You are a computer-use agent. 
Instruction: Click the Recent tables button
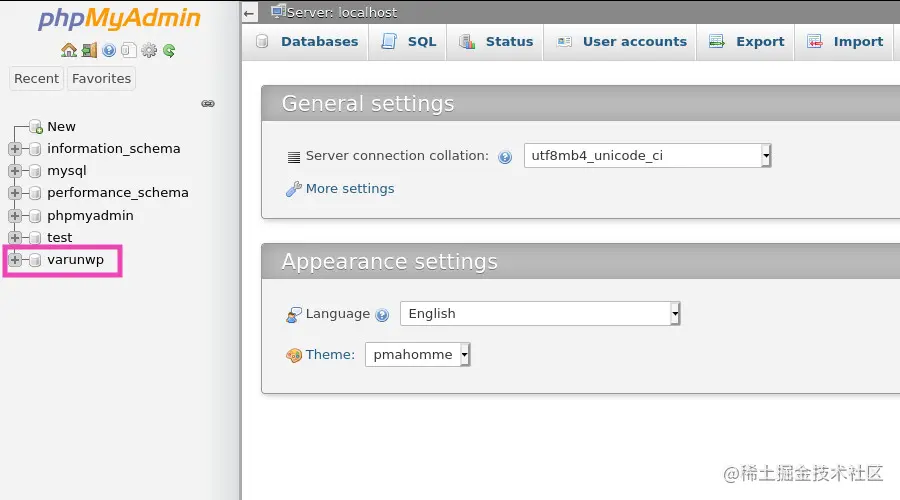click(x=37, y=78)
